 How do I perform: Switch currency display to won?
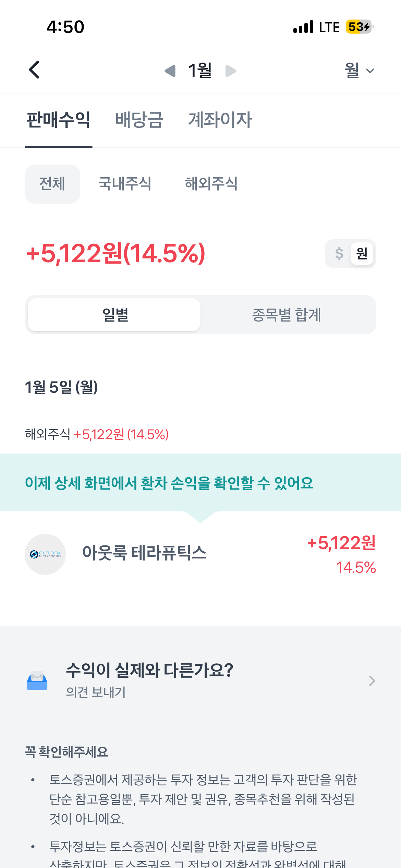362,254
